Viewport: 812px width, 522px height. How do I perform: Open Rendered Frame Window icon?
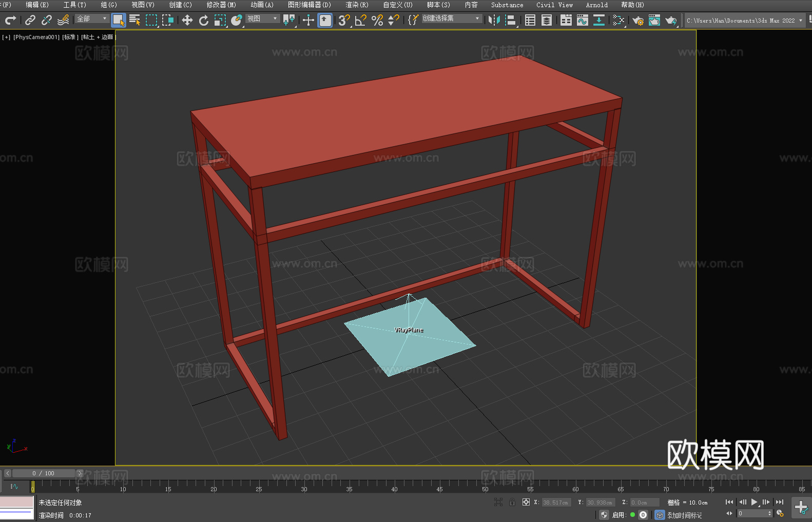tap(654, 20)
